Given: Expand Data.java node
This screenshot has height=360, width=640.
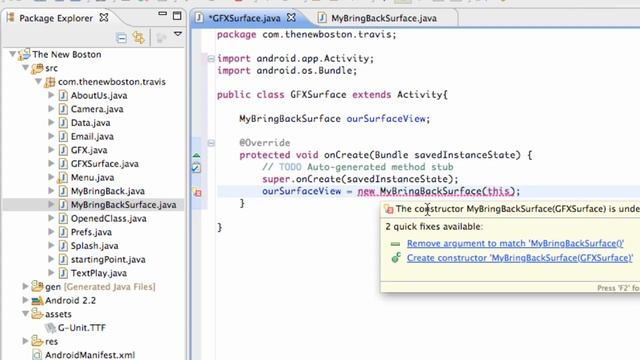Looking at the screenshot, I should [x=51, y=122].
